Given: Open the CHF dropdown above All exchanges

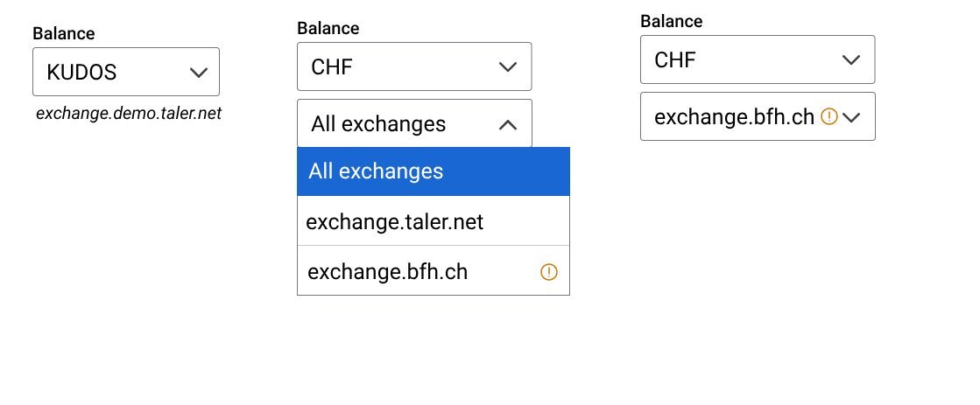Looking at the screenshot, I should click(x=413, y=66).
